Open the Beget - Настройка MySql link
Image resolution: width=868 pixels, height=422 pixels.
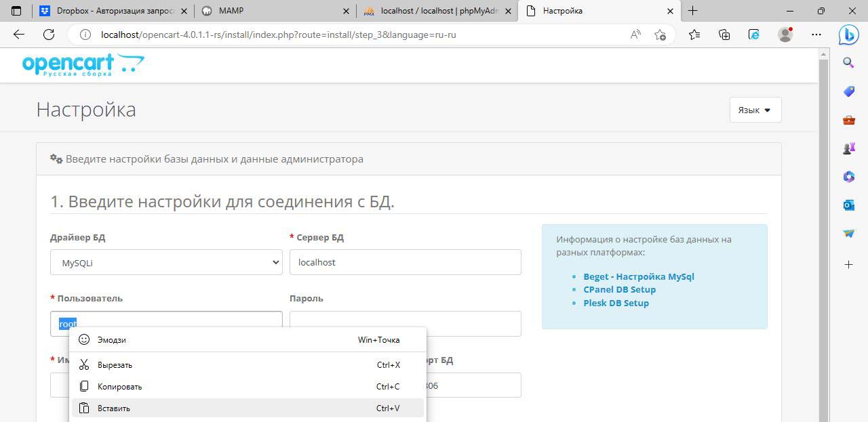click(x=638, y=276)
